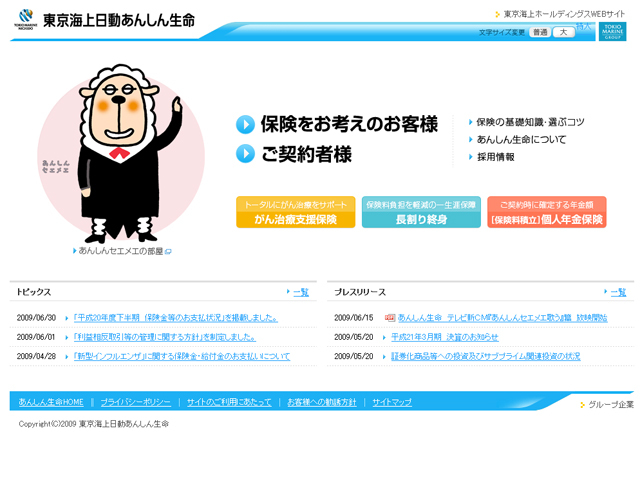Open サイトマップ in footer

(392, 402)
